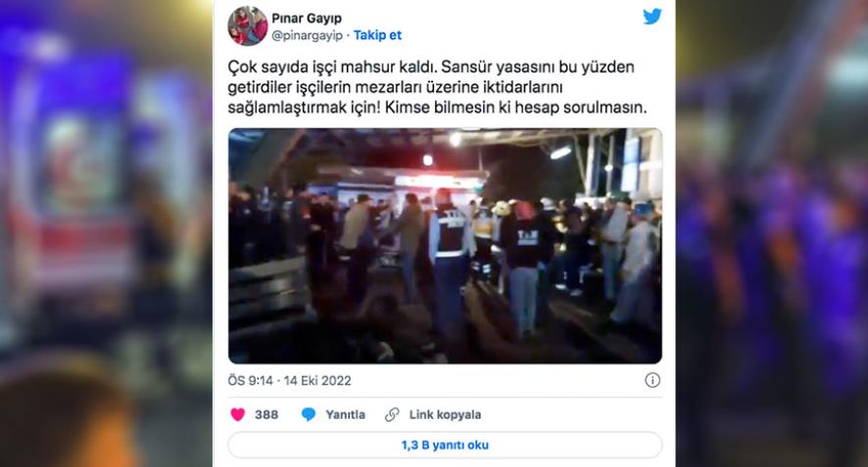Click the chain link icon

(392, 414)
